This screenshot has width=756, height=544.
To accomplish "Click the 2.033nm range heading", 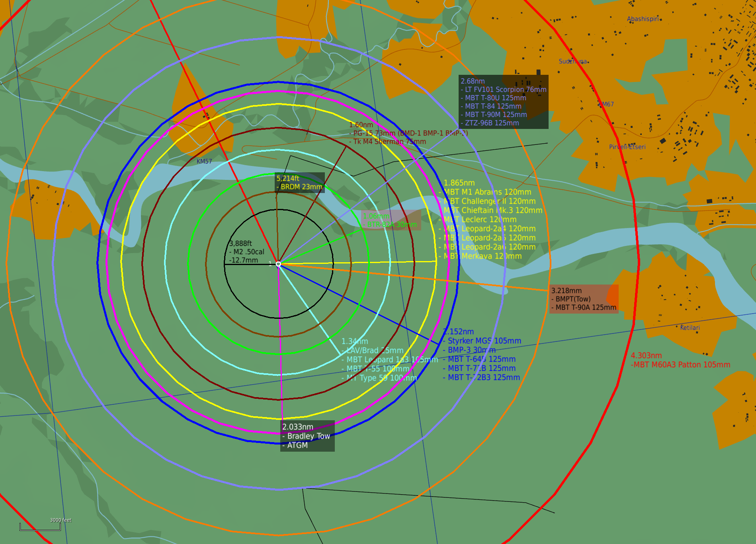I will 298,427.
